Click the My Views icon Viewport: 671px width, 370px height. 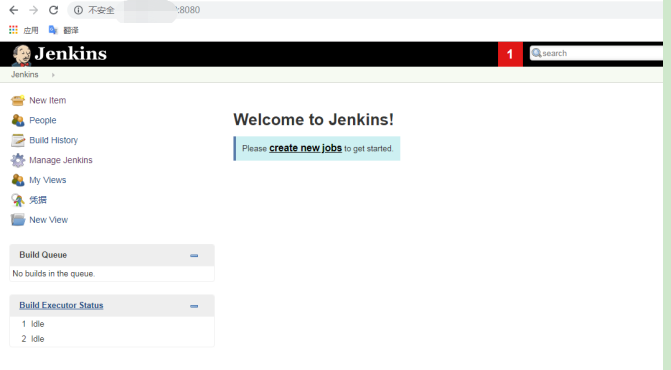(x=18, y=180)
